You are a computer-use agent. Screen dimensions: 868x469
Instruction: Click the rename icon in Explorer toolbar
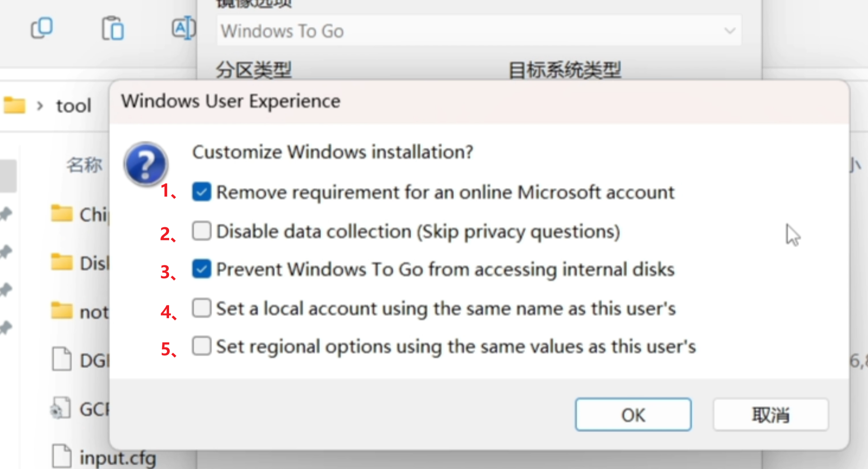184,28
